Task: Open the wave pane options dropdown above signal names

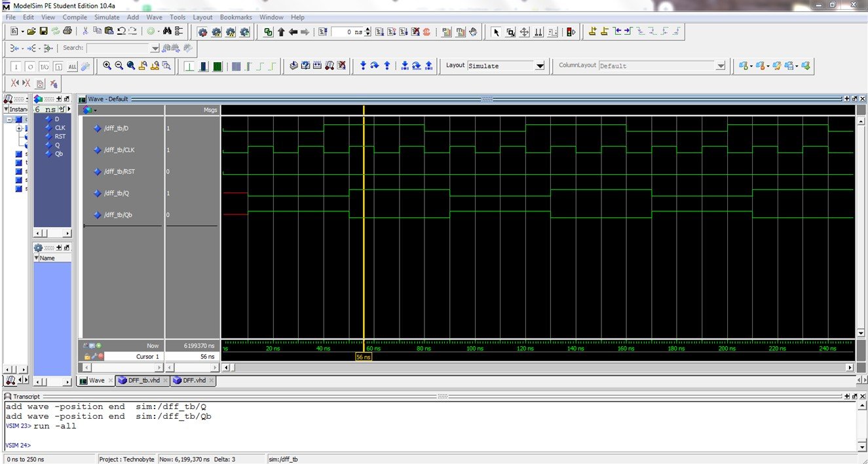Action: [95, 110]
